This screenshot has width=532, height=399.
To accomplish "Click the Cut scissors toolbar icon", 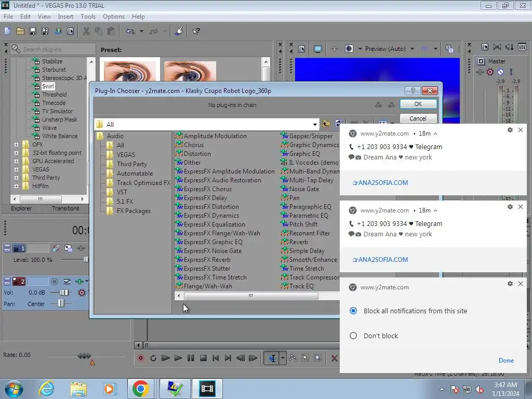I will (x=87, y=31).
